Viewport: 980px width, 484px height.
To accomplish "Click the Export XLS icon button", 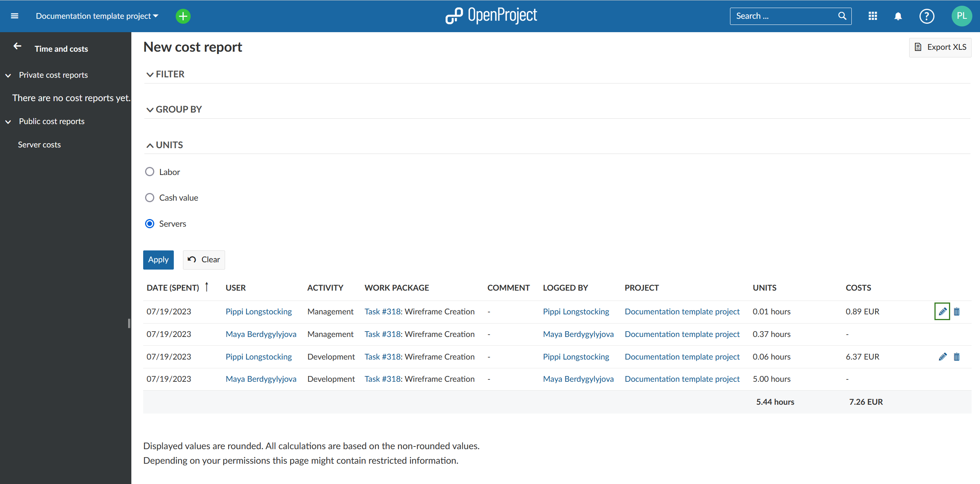I will [919, 47].
